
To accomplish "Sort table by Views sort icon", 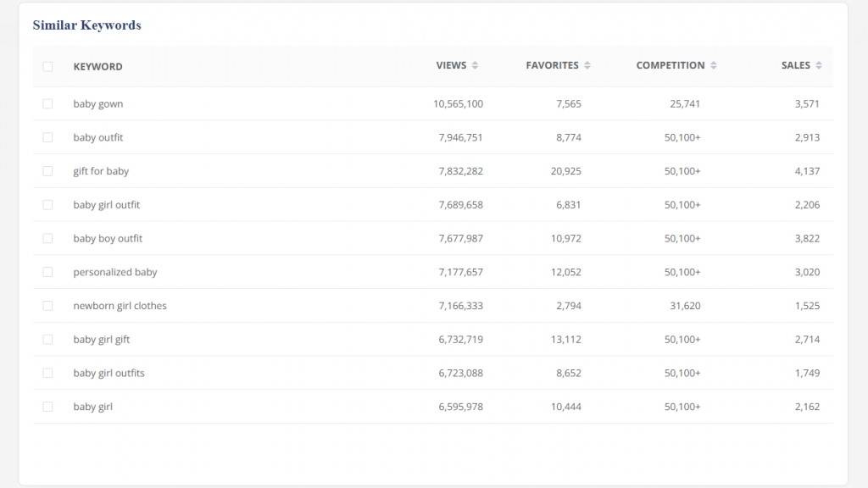I will (x=475, y=66).
